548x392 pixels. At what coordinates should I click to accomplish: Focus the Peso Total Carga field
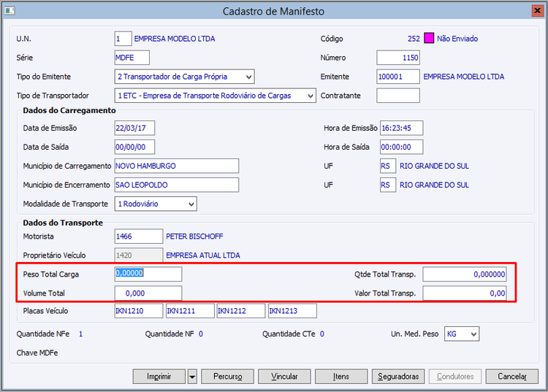click(148, 274)
